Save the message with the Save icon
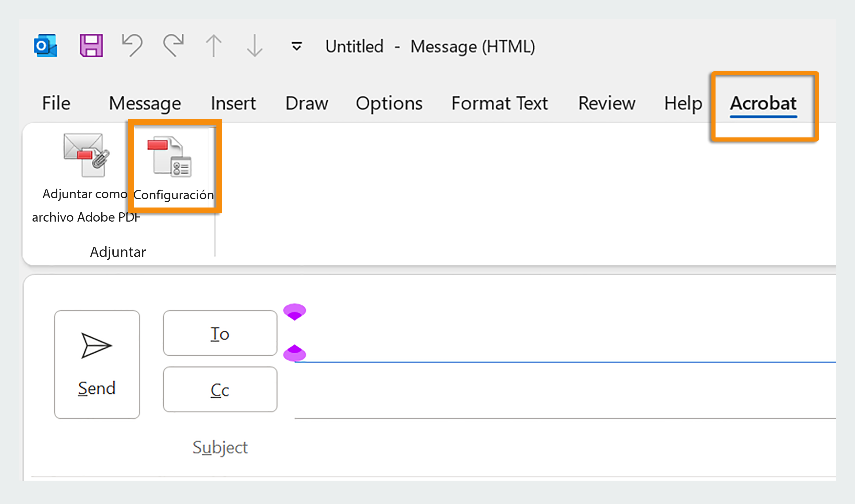This screenshot has width=855, height=504. click(x=91, y=45)
